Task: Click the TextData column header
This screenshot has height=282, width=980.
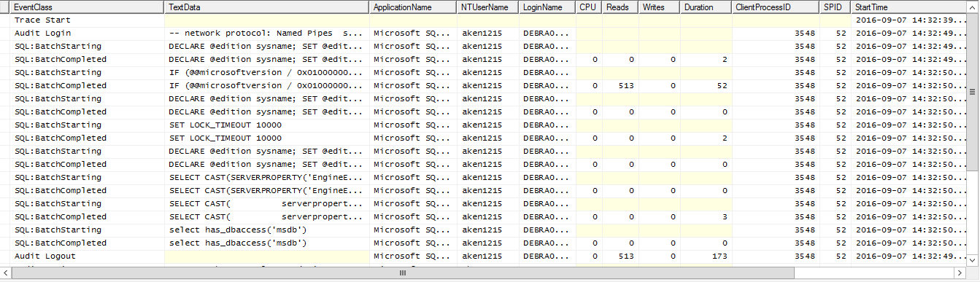Action: (x=267, y=7)
